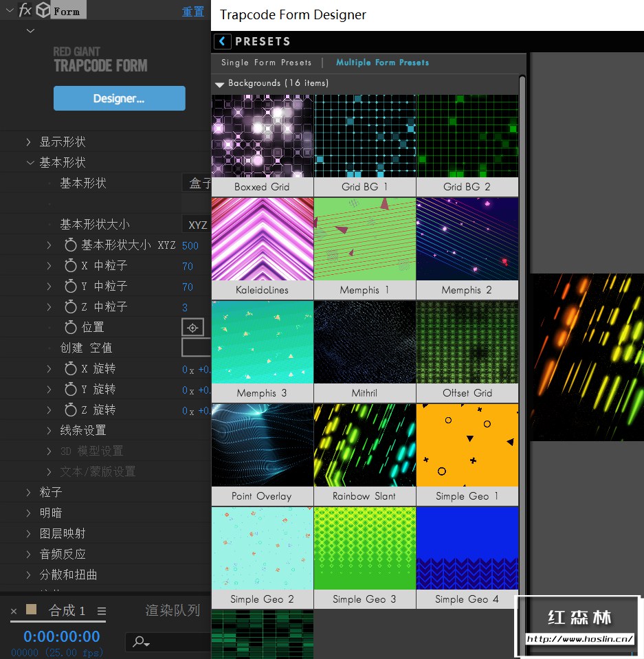Toggle stopwatch for 位置
Screen dimensions: 644x659
click(70, 327)
